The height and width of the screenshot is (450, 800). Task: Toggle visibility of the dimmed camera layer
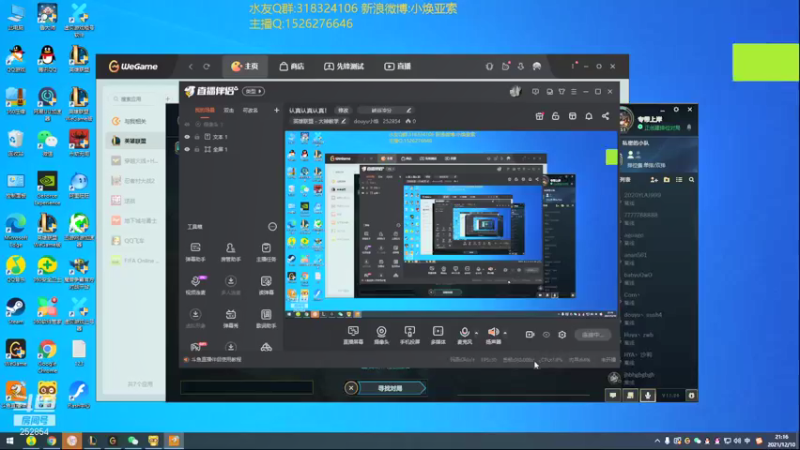click(187, 124)
